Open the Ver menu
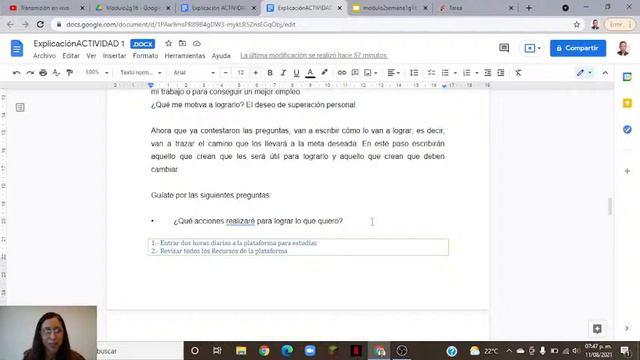Viewport: 640px width, 360px height. point(91,56)
